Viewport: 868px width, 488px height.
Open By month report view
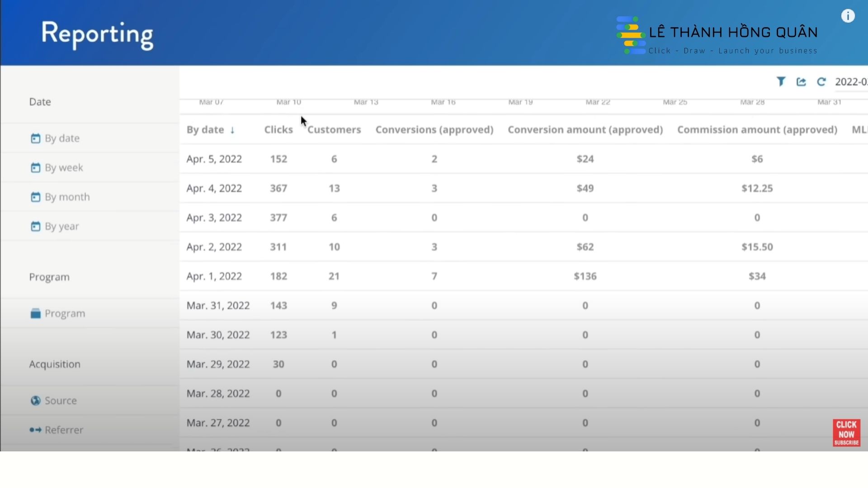67,197
